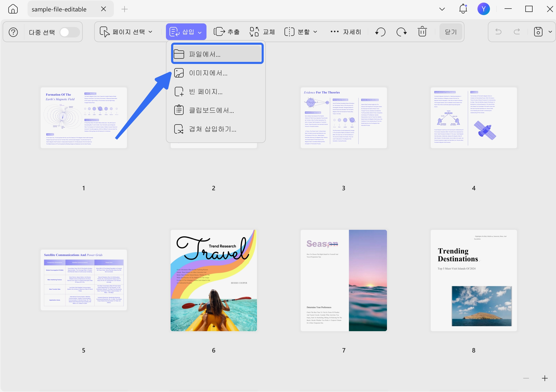Image resolution: width=556 pixels, height=392 pixels.
Task: Select page 8 Trending Destinations thumbnail
Action: 474,280
